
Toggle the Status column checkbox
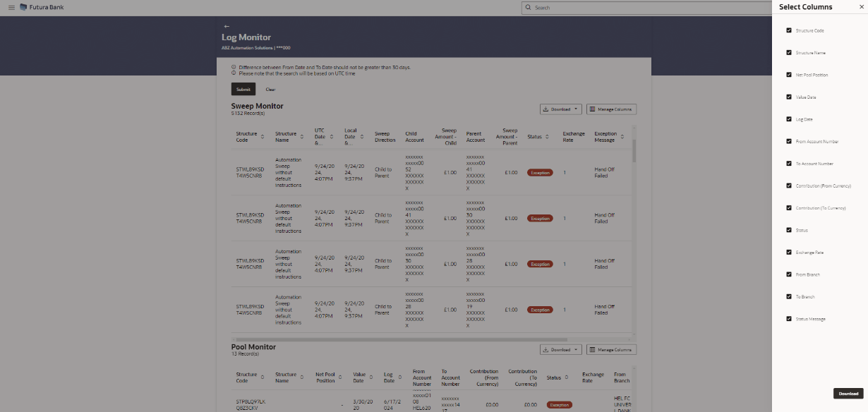tap(789, 230)
